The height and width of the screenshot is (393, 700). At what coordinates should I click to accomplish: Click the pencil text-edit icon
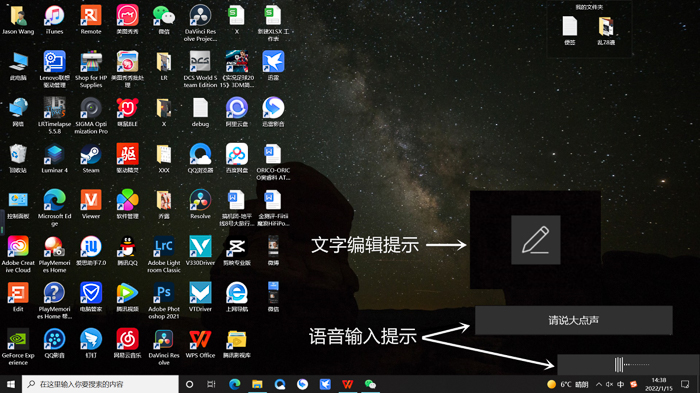click(536, 240)
